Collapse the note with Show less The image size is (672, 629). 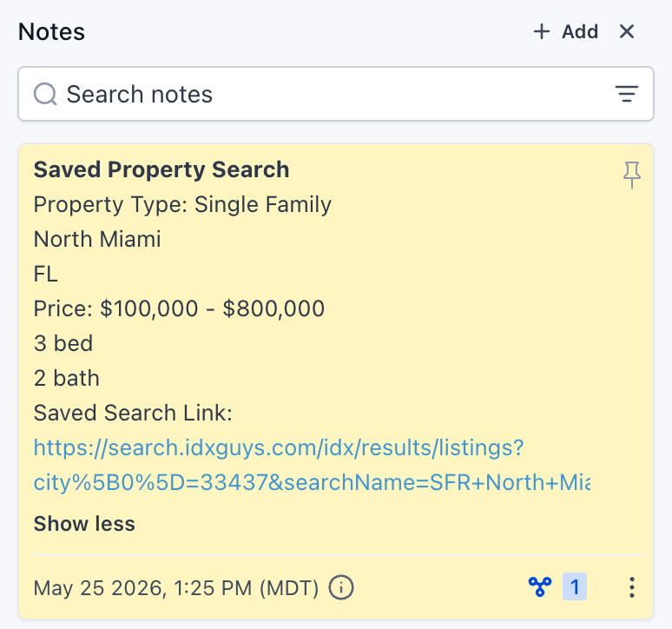pyautogui.click(x=84, y=524)
